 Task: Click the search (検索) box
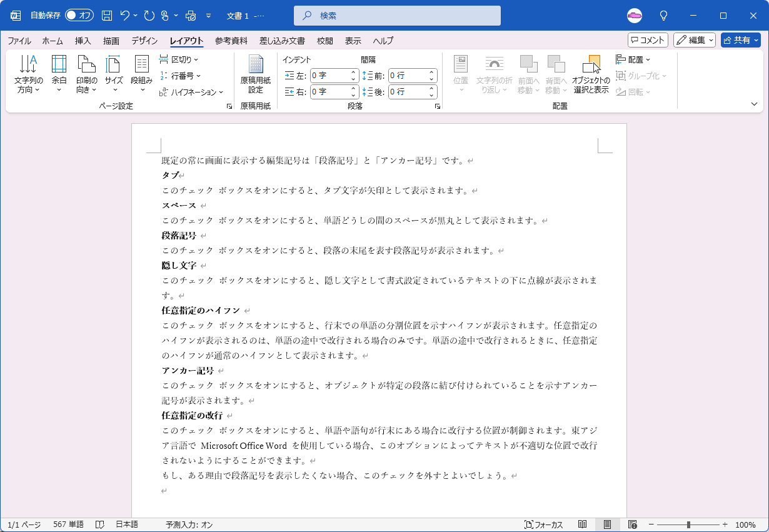click(397, 15)
